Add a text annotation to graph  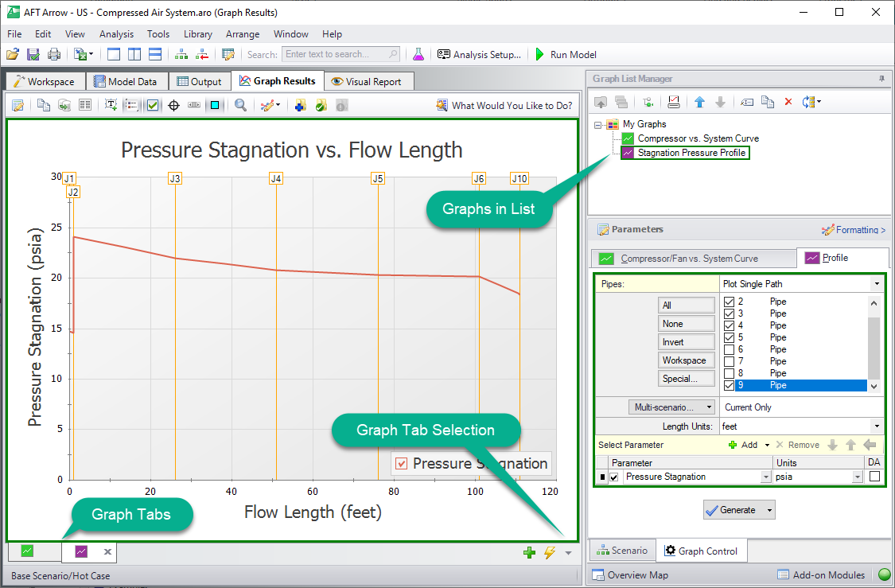click(x=111, y=105)
